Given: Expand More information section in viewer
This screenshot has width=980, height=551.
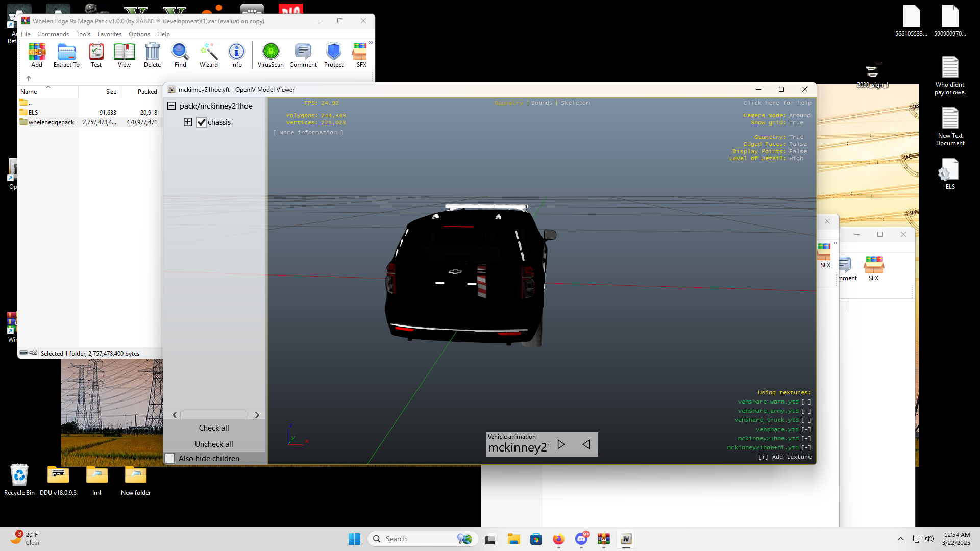Looking at the screenshot, I should point(308,133).
